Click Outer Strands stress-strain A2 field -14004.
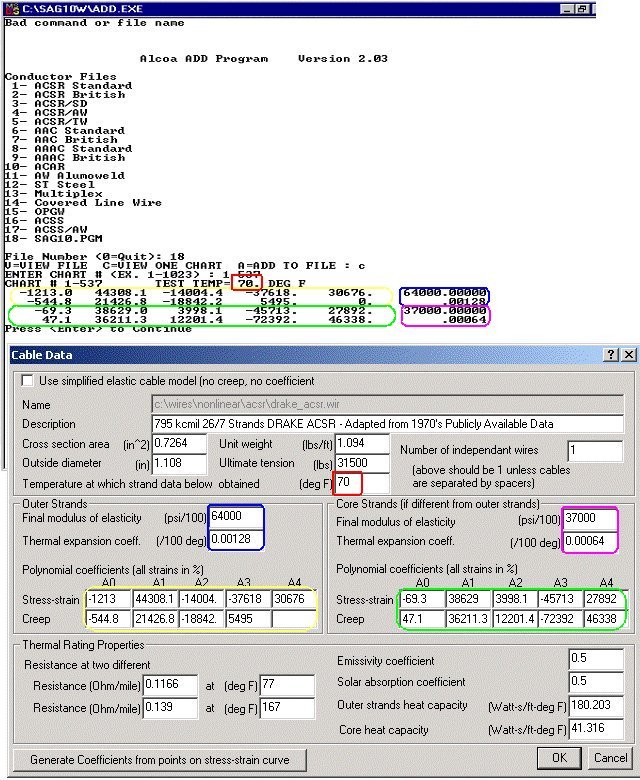Viewport: 640px width, 780px height. click(201, 599)
